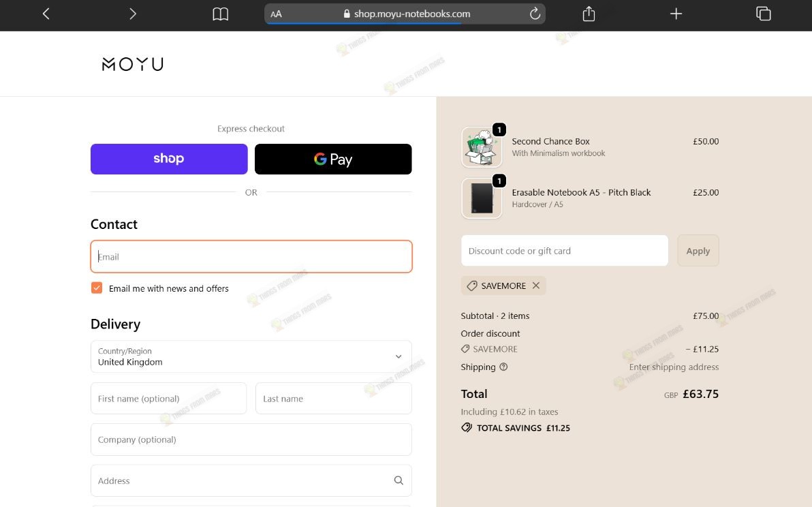Remove the SAVEMORE discount code tag
This screenshot has width=812, height=507.
tap(536, 286)
